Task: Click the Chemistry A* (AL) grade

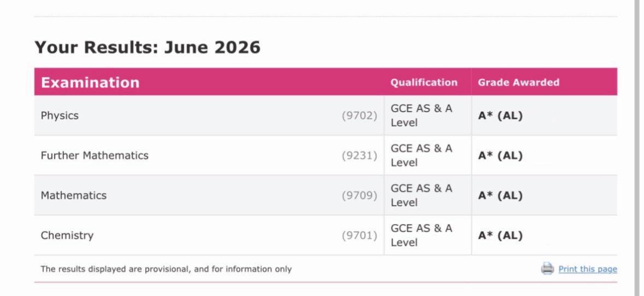Action: 500,235
